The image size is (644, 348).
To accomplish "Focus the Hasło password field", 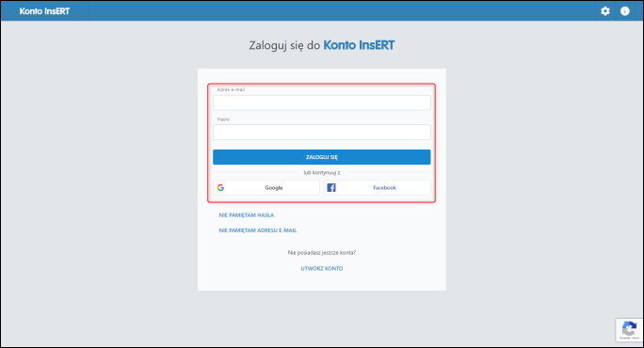I will pyautogui.click(x=322, y=132).
